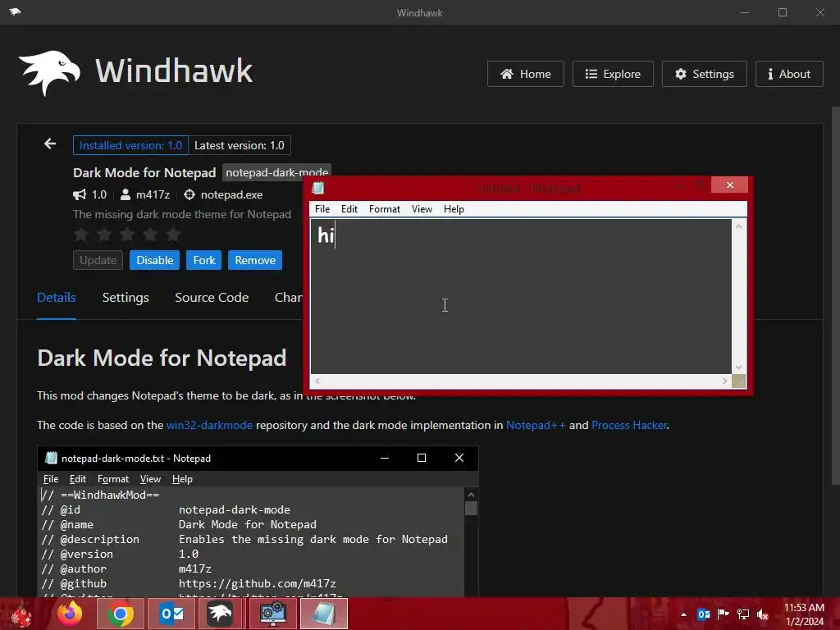Switch to the Details tab
The image size is (840, 630).
pos(57,297)
